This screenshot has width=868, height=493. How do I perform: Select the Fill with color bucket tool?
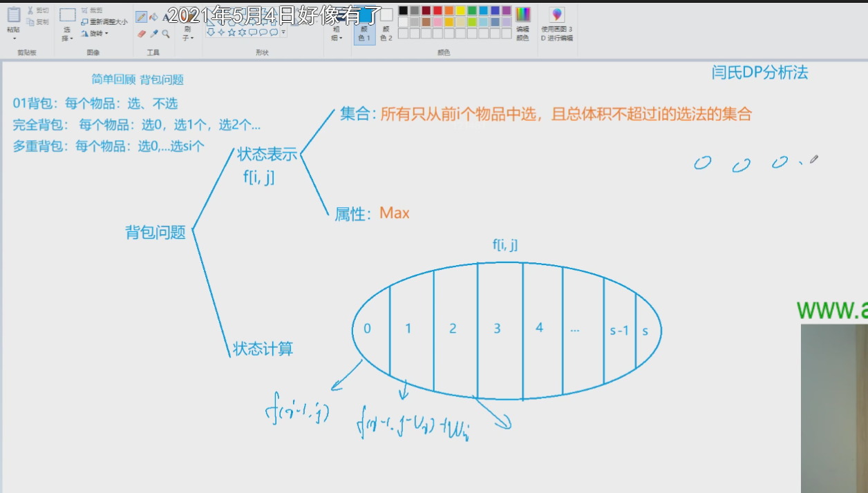point(153,17)
